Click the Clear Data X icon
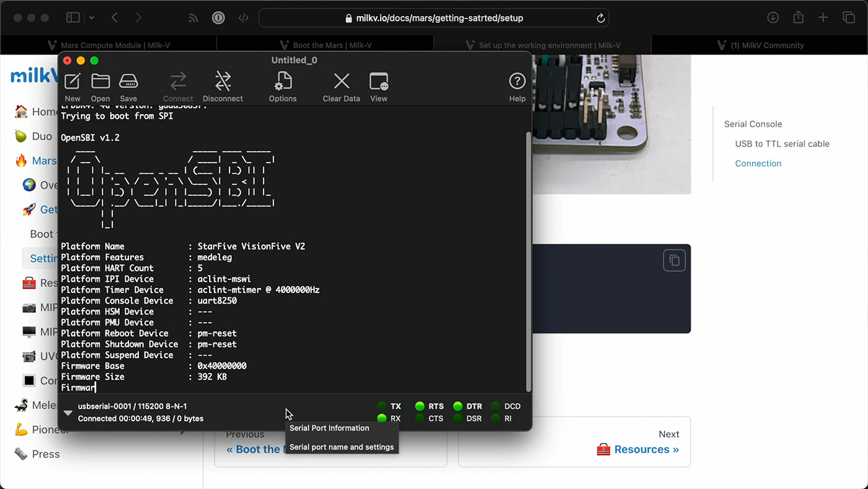The height and width of the screenshot is (489, 868). 342,81
